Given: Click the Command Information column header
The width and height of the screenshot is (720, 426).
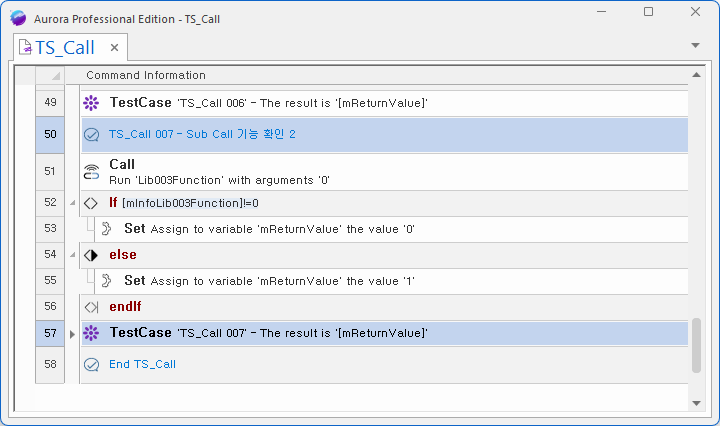Looking at the screenshot, I should click(x=146, y=75).
